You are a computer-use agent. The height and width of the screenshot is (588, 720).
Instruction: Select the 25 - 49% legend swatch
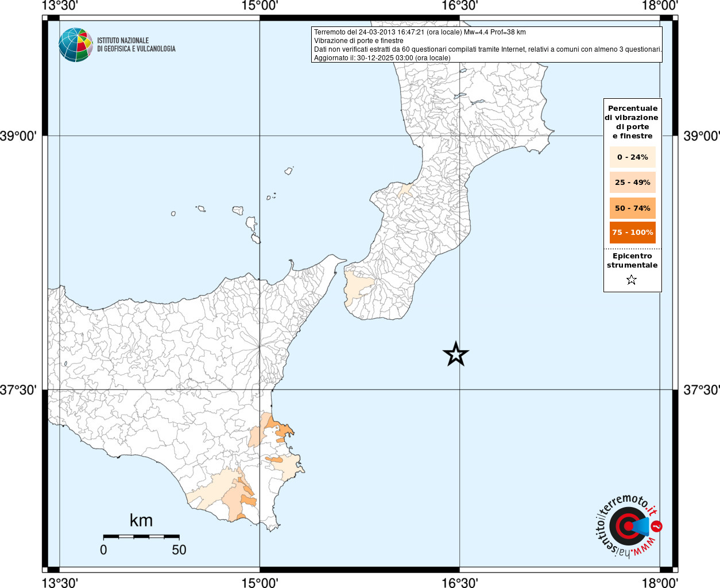pos(632,183)
